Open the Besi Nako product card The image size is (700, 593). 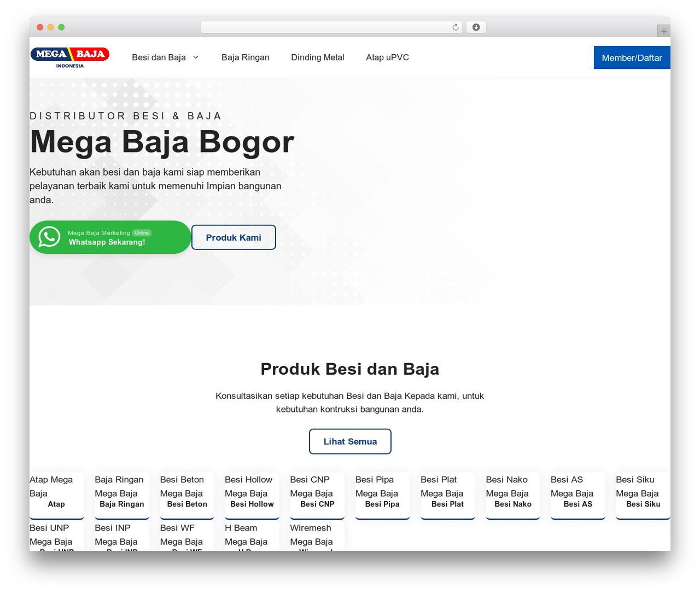pos(513,496)
